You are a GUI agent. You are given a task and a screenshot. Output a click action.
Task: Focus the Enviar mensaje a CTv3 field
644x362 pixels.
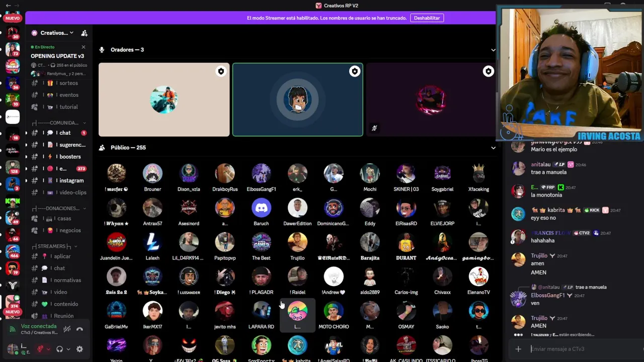[x=586, y=349]
